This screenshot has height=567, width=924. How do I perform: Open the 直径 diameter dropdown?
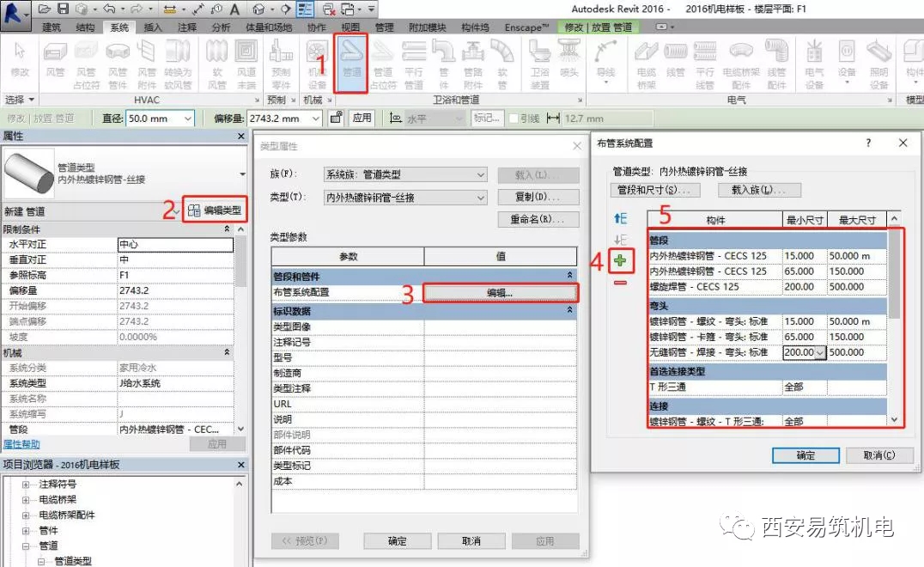(x=187, y=119)
